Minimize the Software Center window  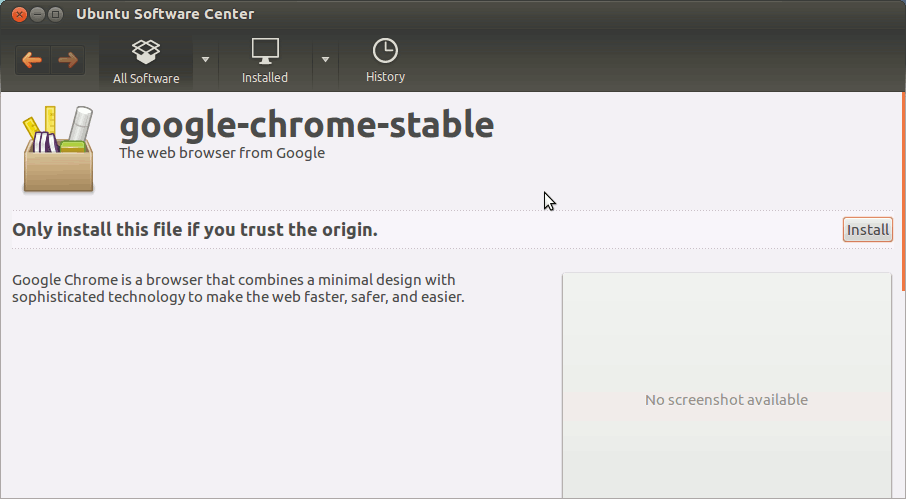pos(37,14)
